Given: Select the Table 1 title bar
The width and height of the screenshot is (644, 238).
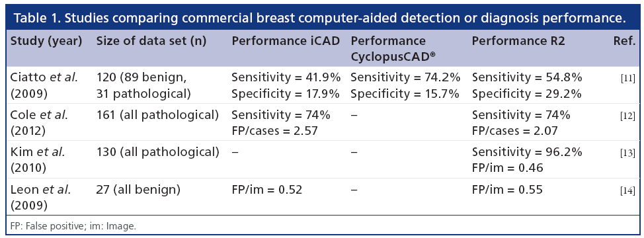Looking at the screenshot, I should 322,18.
